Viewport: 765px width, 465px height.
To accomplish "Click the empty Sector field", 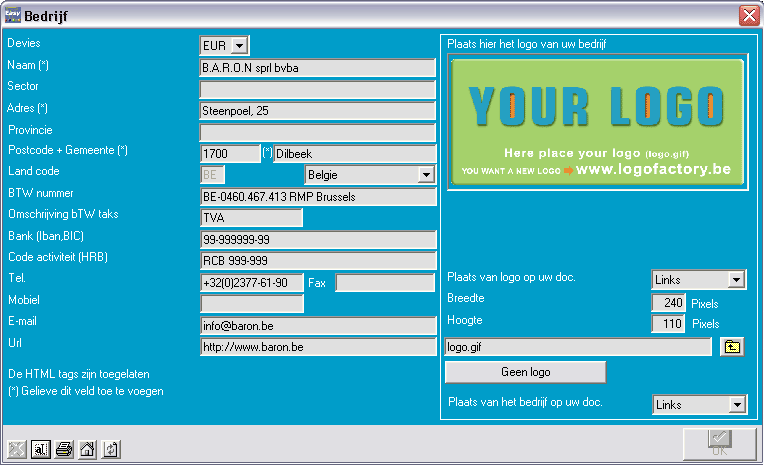I will 317,90.
